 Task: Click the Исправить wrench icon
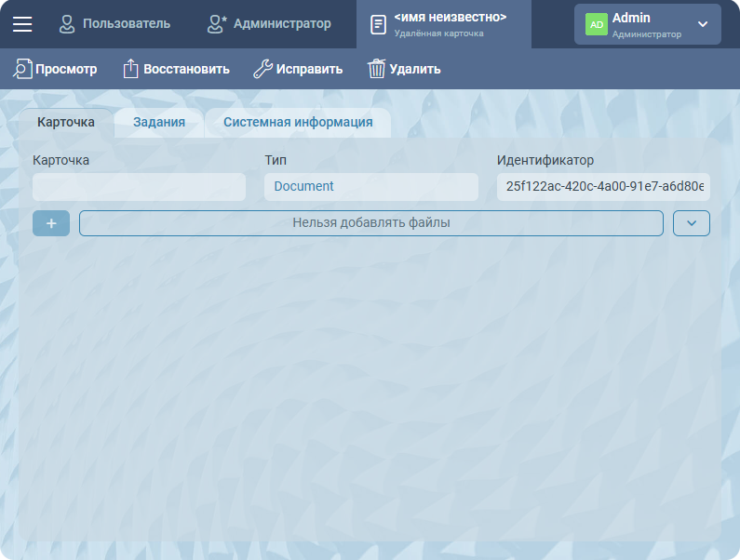(x=262, y=69)
